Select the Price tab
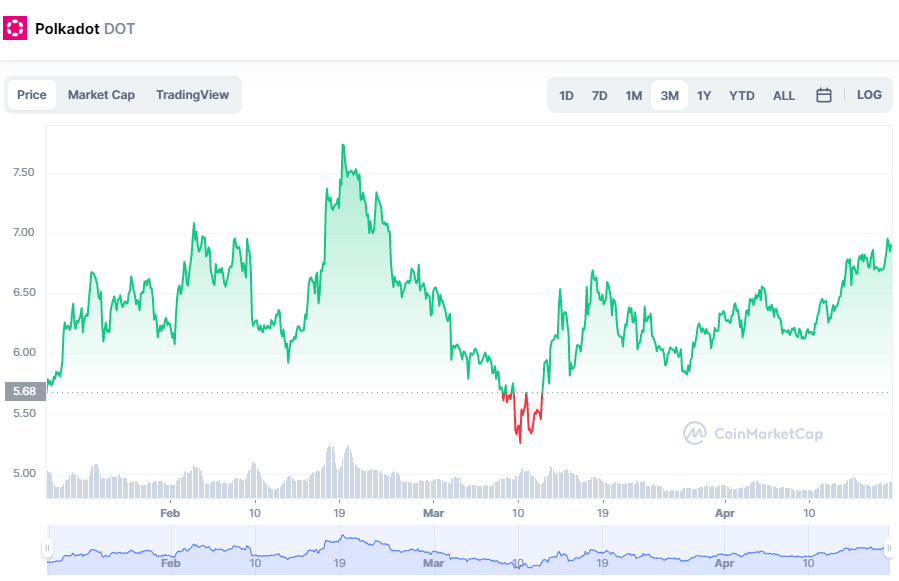Screen dimensions: 899x581 [x=32, y=95]
